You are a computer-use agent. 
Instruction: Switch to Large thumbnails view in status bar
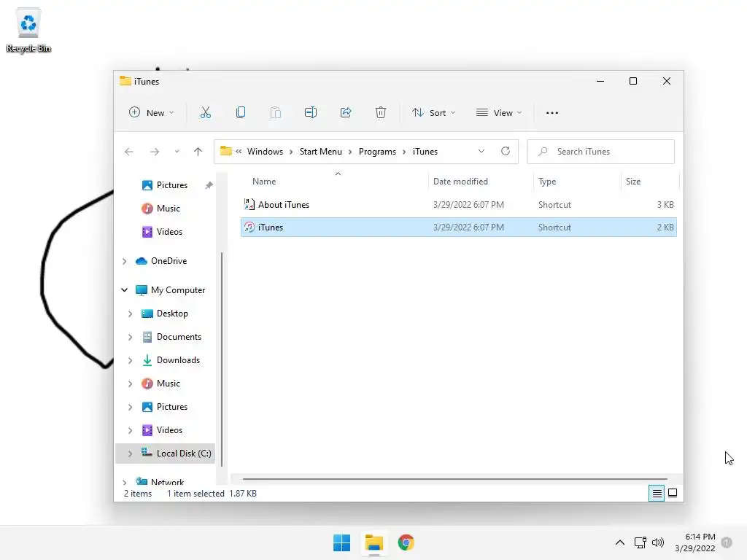(x=673, y=494)
